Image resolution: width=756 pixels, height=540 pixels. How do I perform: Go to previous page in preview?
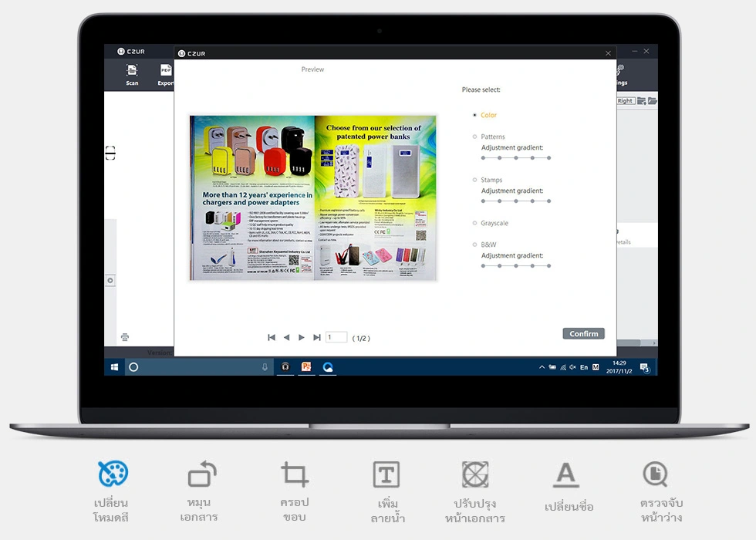pos(286,338)
